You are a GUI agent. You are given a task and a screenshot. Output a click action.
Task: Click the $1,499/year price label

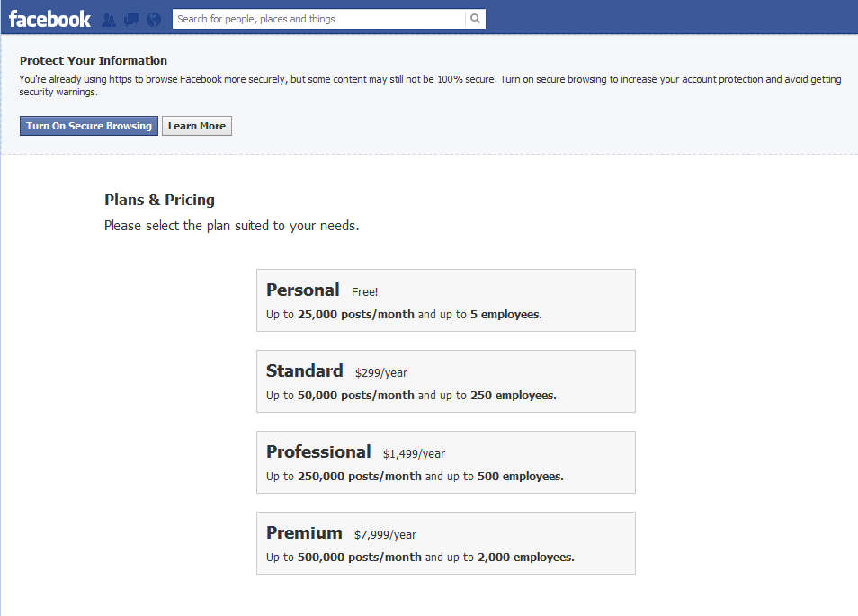[414, 454]
